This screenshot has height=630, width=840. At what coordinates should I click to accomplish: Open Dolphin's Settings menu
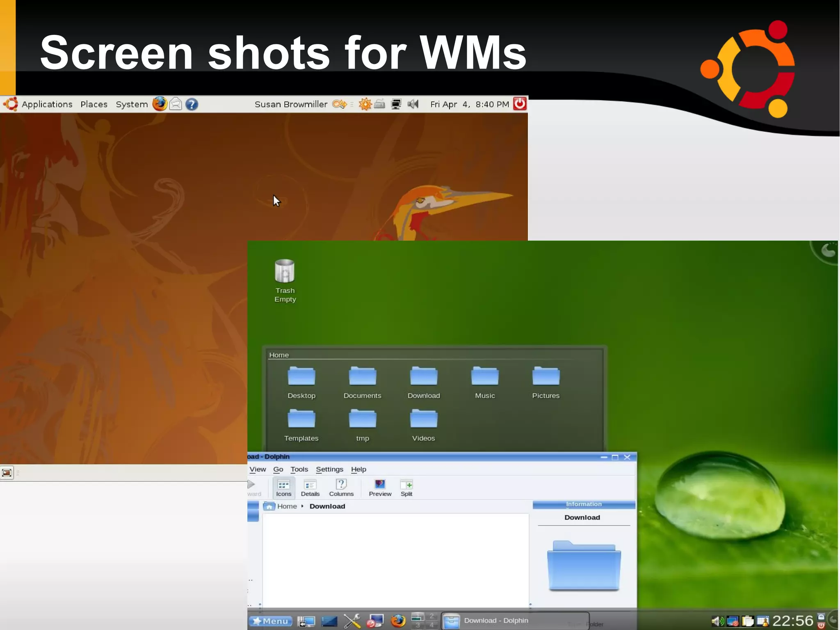(329, 469)
